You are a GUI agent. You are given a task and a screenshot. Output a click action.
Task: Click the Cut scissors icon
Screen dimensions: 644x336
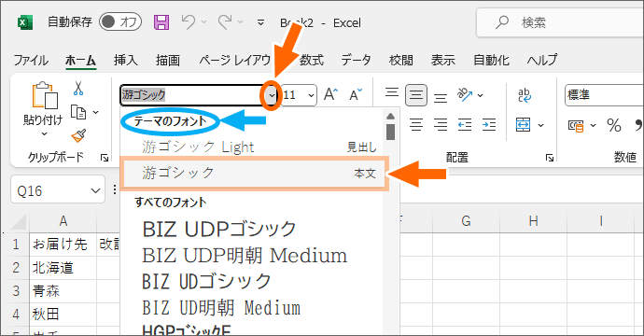(x=78, y=88)
